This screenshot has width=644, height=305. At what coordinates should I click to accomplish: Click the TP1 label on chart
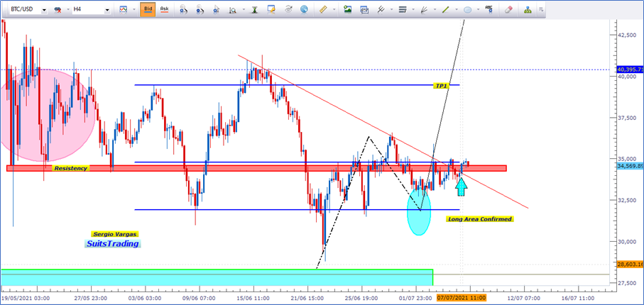pyautogui.click(x=441, y=86)
